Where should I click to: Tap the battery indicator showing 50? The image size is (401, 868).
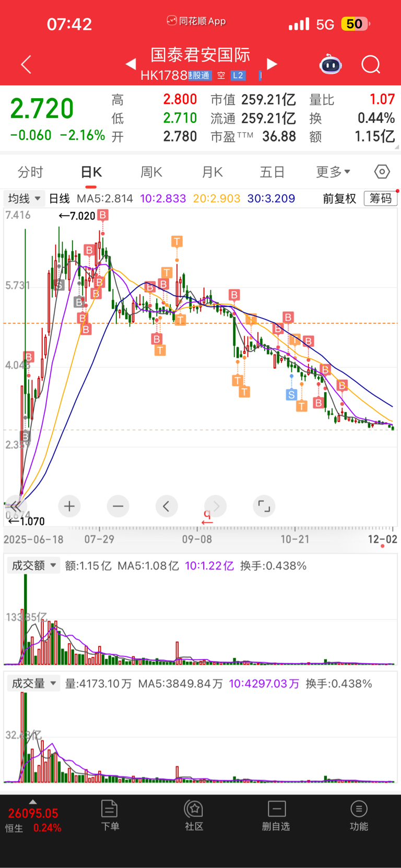355,24
